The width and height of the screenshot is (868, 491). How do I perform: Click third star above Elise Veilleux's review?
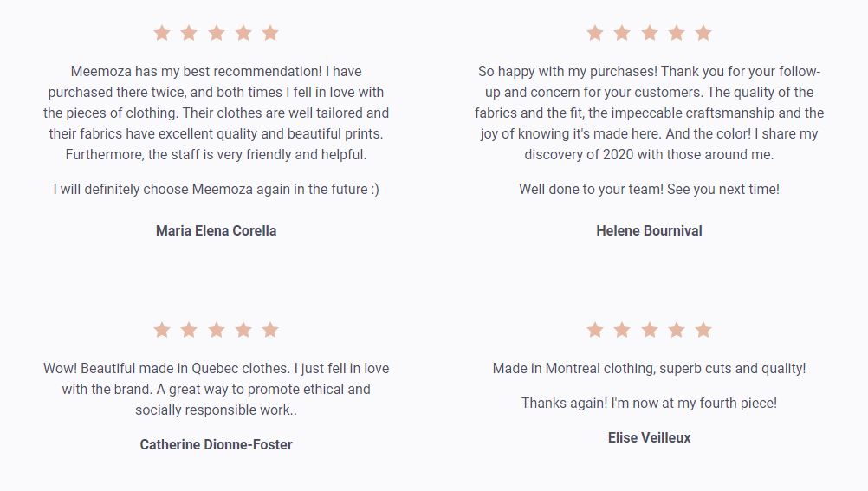point(650,330)
